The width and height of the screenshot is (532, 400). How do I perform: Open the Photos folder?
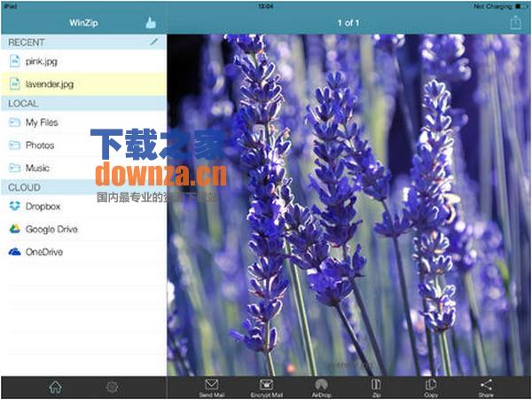83,145
